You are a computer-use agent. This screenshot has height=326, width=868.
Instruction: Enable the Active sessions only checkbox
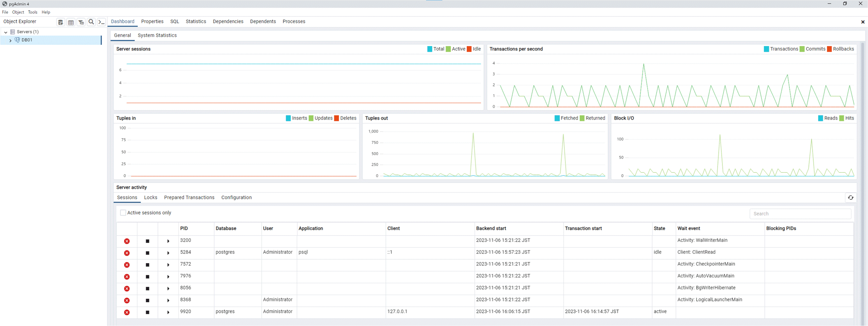(123, 213)
